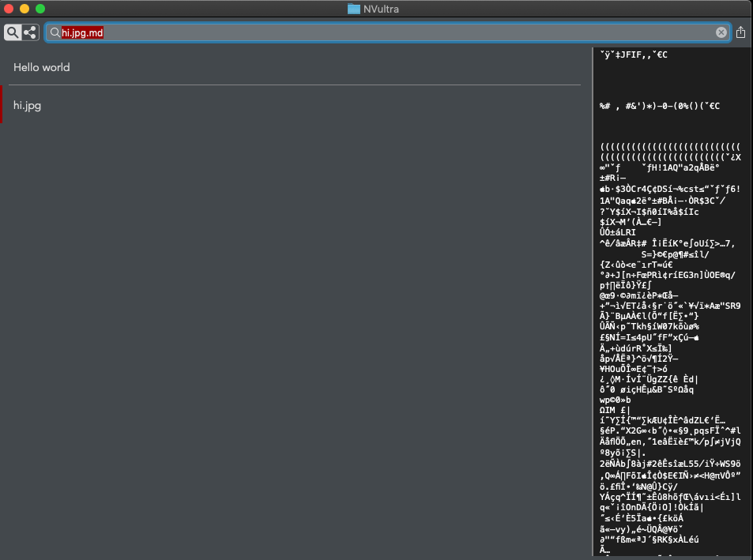This screenshot has height=560, width=753.
Task: Click the red selection marker beside hi.jpg
Action: pyautogui.click(x=2, y=105)
